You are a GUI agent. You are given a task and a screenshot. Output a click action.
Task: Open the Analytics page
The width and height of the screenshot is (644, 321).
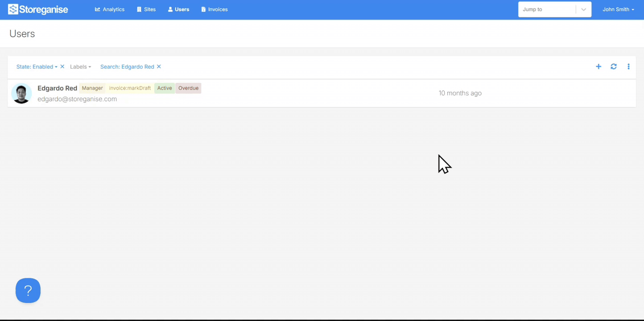(x=110, y=9)
